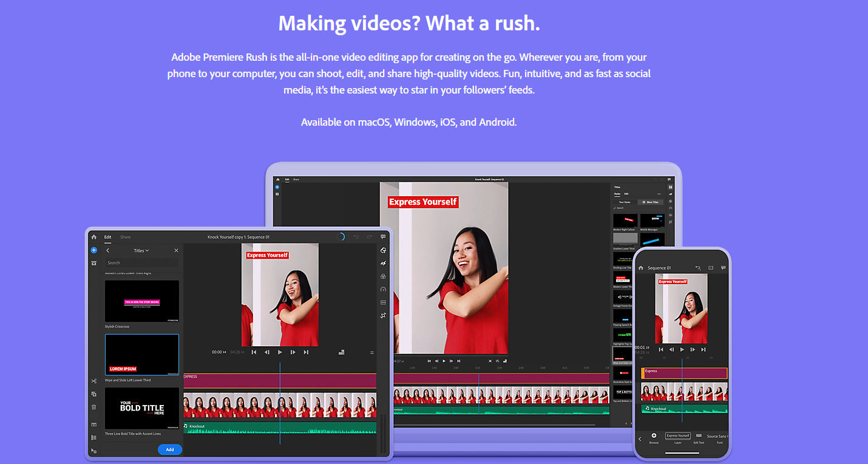Click the blue plus add media icon
This screenshot has height=464, width=868.
pos(93,250)
